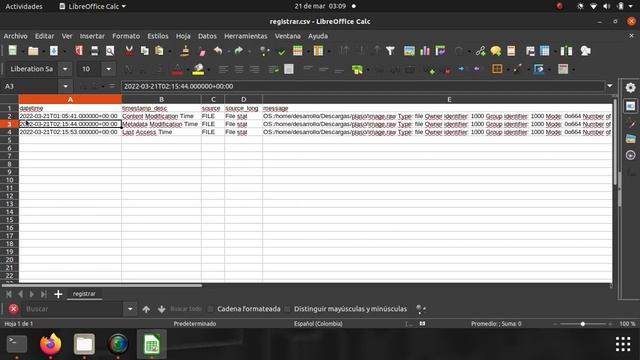This screenshot has height=360, width=640.
Task: Click the AutoFilter funnel icon
Action: (x=390, y=51)
